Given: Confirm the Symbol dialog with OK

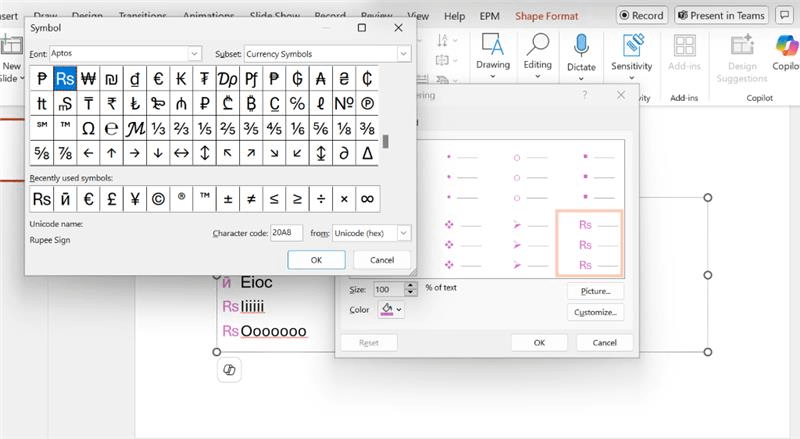Looking at the screenshot, I should (316, 260).
